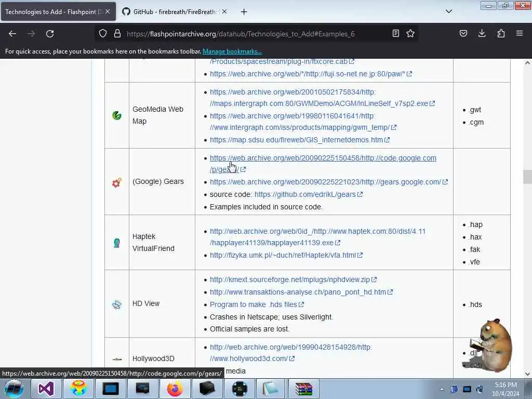Click the Hollywood3D row icon

coord(117,359)
